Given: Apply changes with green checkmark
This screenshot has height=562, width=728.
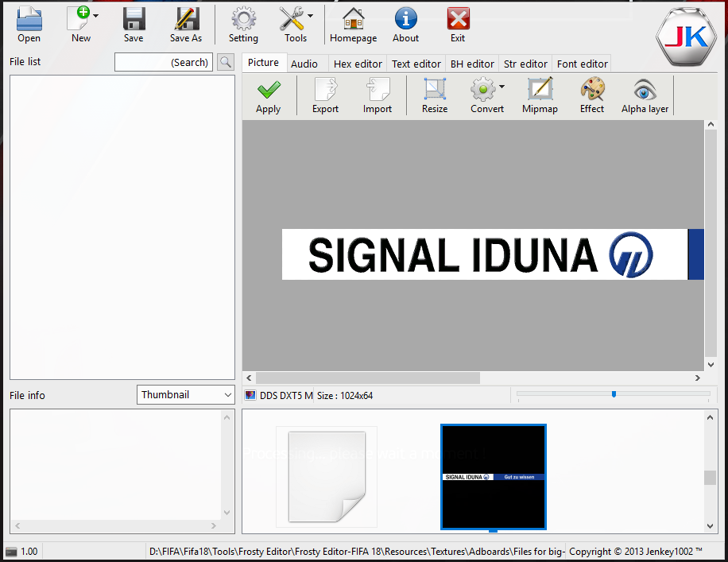Looking at the screenshot, I should pyautogui.click(x=269, y=90).
